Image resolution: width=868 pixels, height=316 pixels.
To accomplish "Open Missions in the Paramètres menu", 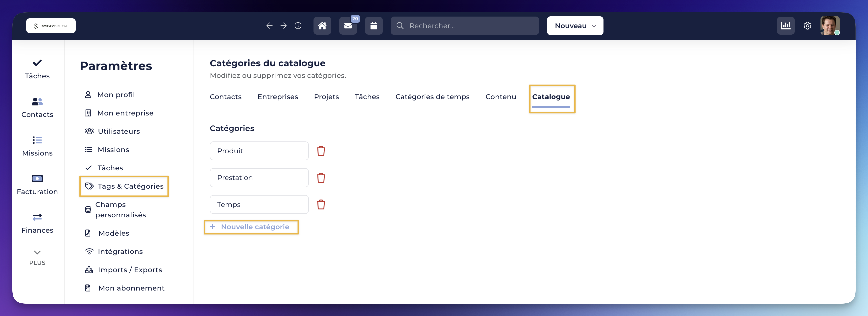I will tap(107, 150).
